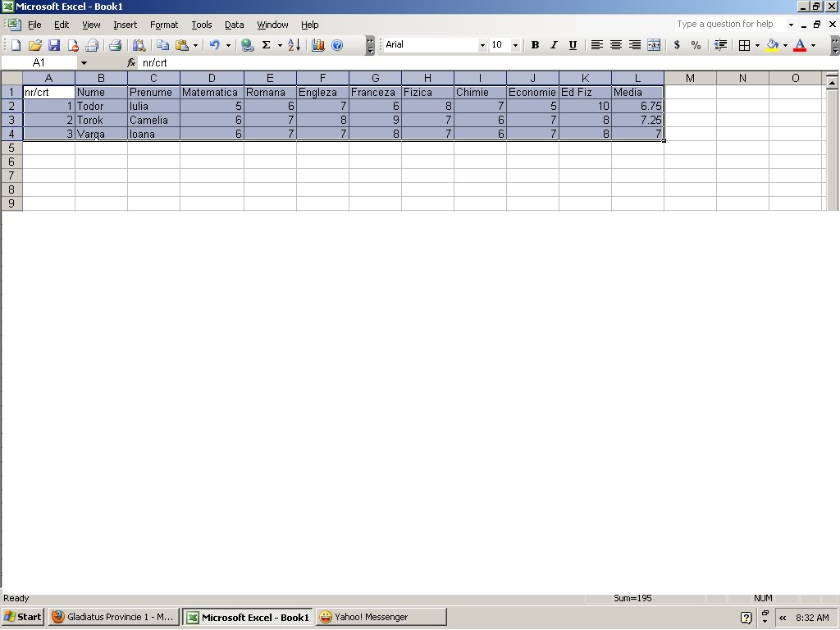Viewport: 840px width, 630px height.
Task: Save the workbook with the floppy icon
Action: tap(54, 45)
